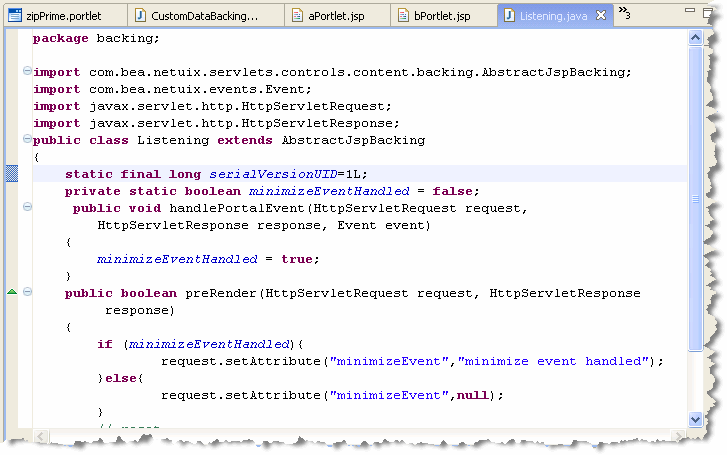Click the "minimize event handled" string
The height and width of the screenshot is (455, 727).
tap(553, 361)
